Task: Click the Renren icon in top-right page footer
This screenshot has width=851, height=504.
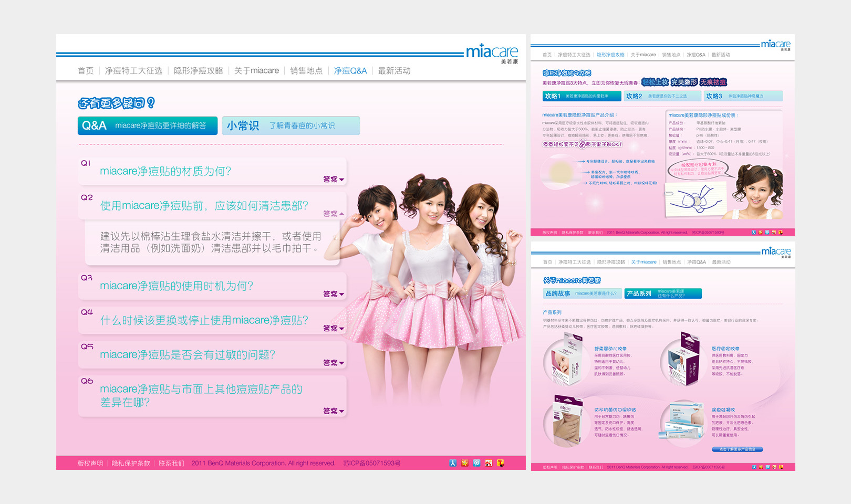Action: [x=754, y=232]
